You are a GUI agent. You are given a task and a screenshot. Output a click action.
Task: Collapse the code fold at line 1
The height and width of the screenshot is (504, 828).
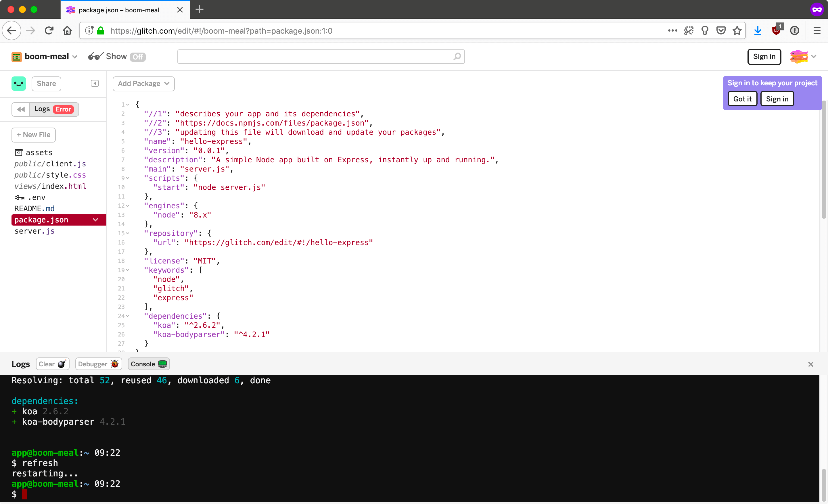(128, 104)
